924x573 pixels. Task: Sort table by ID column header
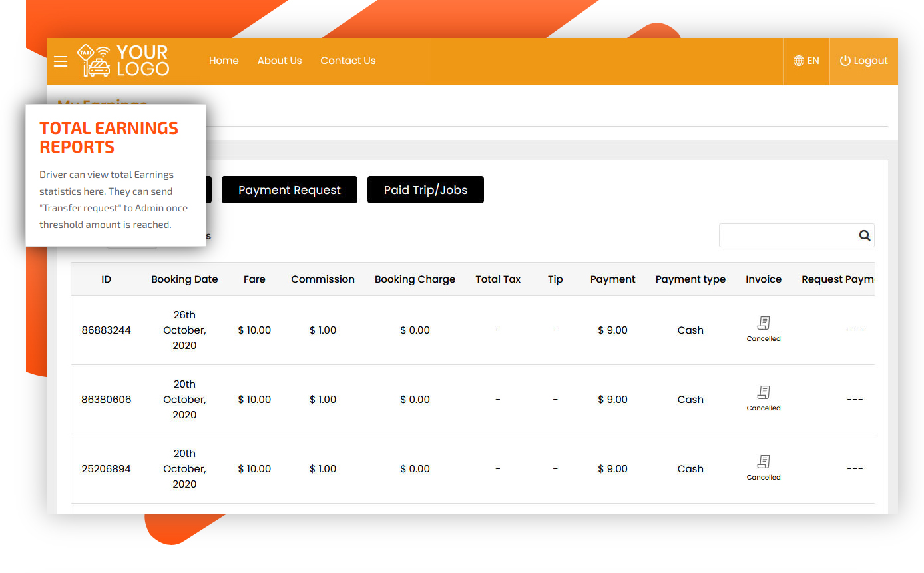click(107, 279)
